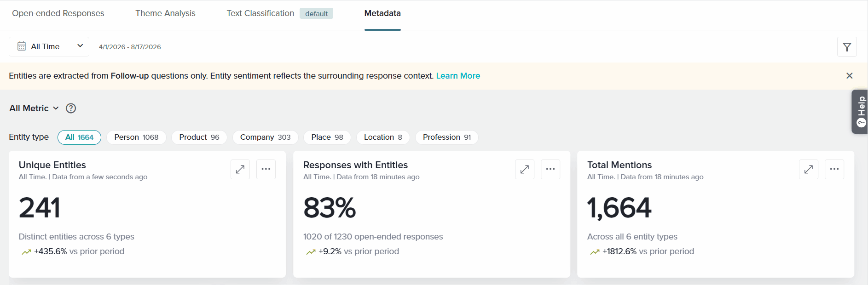Select the Company entity type chip

click(x=265, y=137)
